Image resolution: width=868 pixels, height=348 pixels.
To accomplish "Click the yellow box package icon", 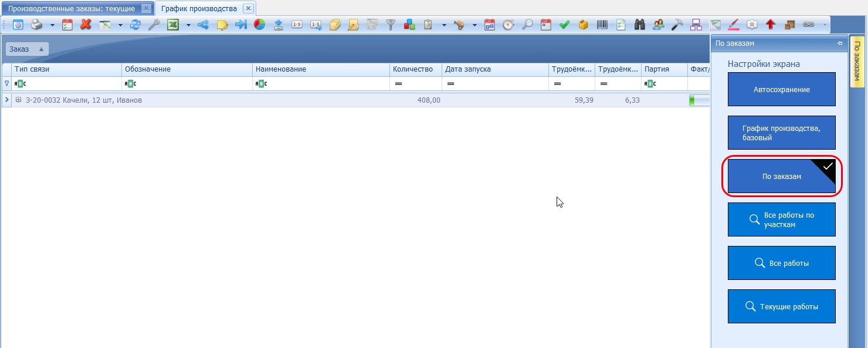I will (x=583, y=25).
